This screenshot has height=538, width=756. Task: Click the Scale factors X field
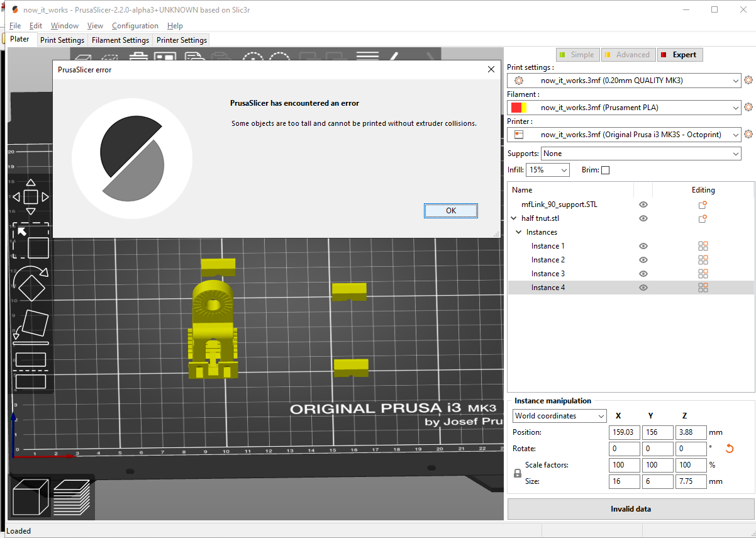(625, 465)
